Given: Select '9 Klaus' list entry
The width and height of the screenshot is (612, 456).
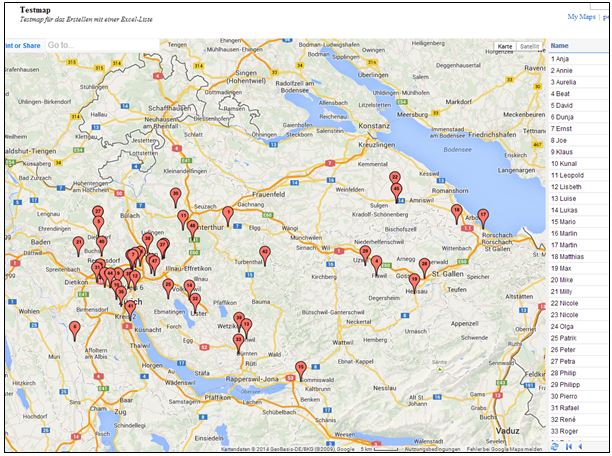Looking at the screenshot, I should click(x=579, y=152).
